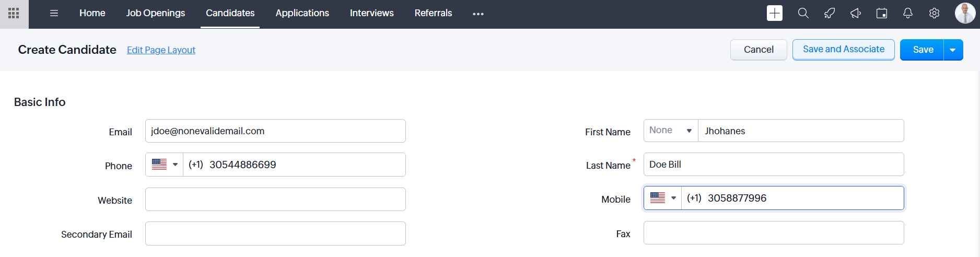The height and width of the screenshot is (257, 980).
Task: Click into the Website input field
Action: [275, 200]
